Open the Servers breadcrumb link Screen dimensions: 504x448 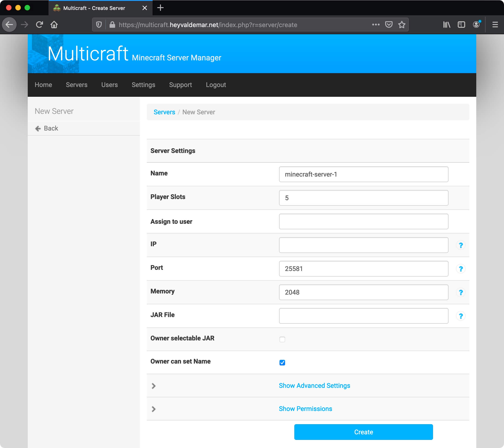pos(165,112)
